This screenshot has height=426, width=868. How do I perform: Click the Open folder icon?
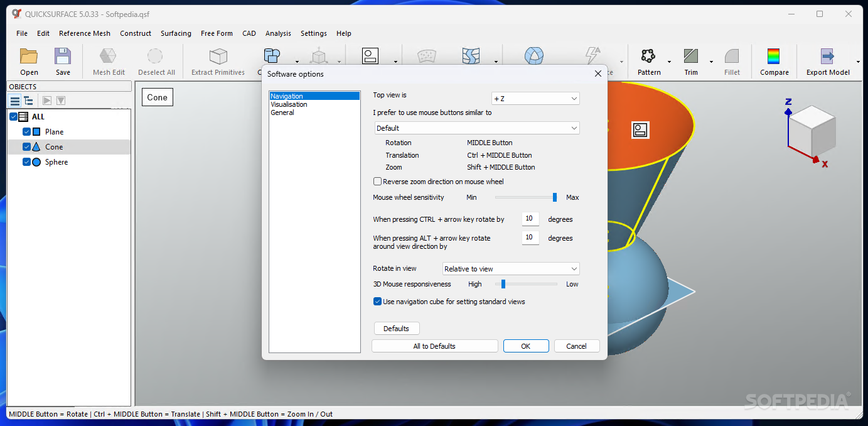29,57
